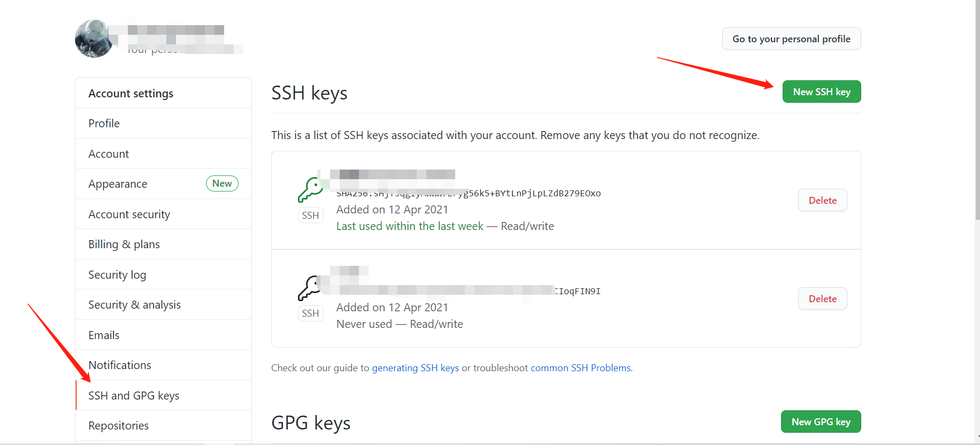Viewport: 980px width, 445px height.
Task: Click the profile avatar picture
Action: tap(94, 38)
